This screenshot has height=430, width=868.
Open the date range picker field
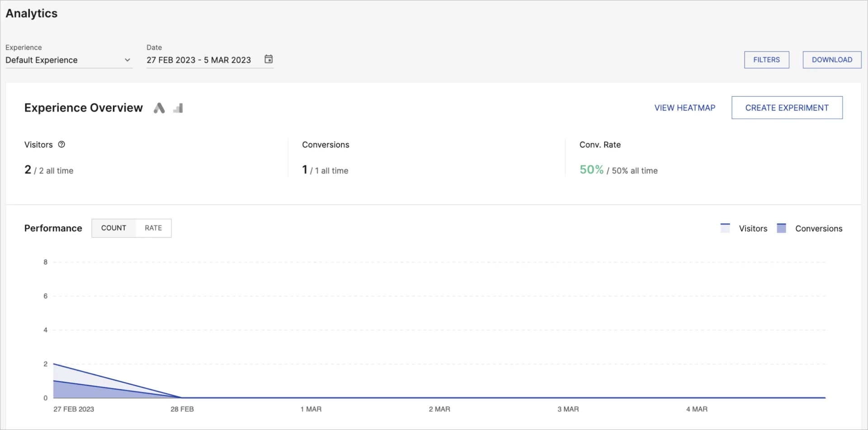pyautogui.click(x=199, y=60)
